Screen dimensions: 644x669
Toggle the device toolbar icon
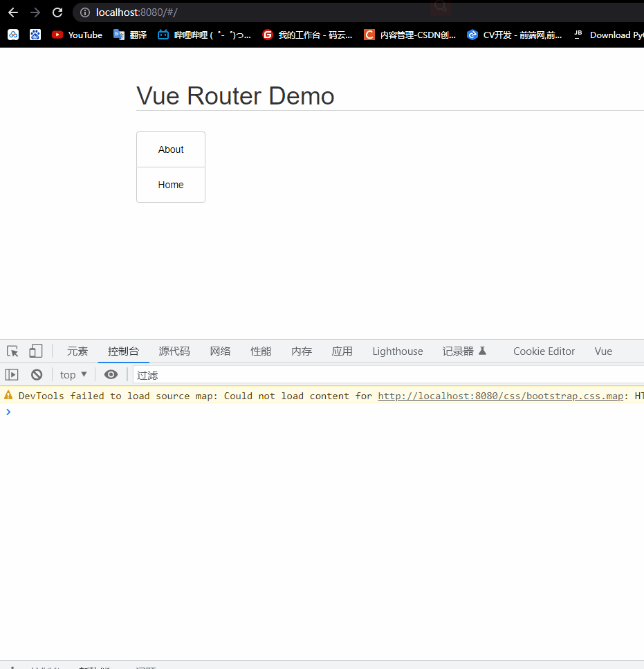36,351
